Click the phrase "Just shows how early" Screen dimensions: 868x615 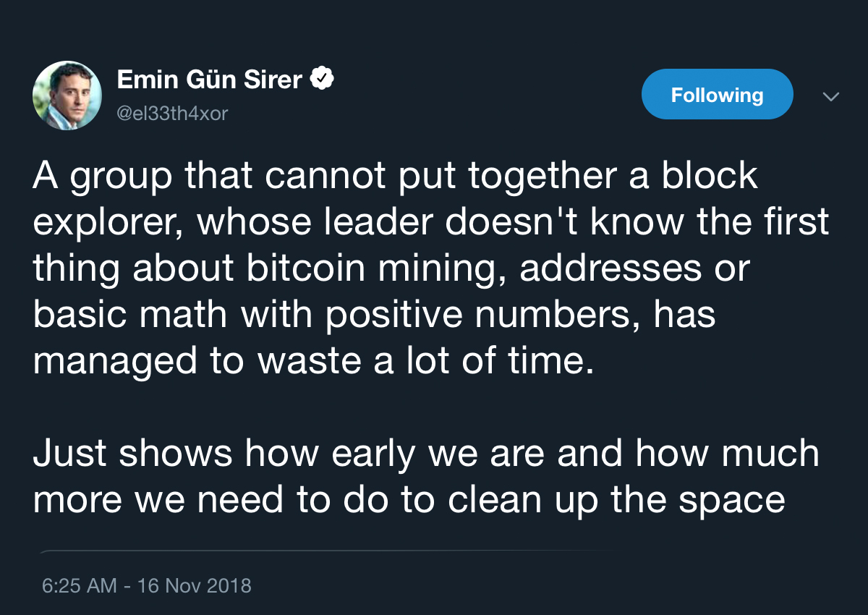pos(215,454)
